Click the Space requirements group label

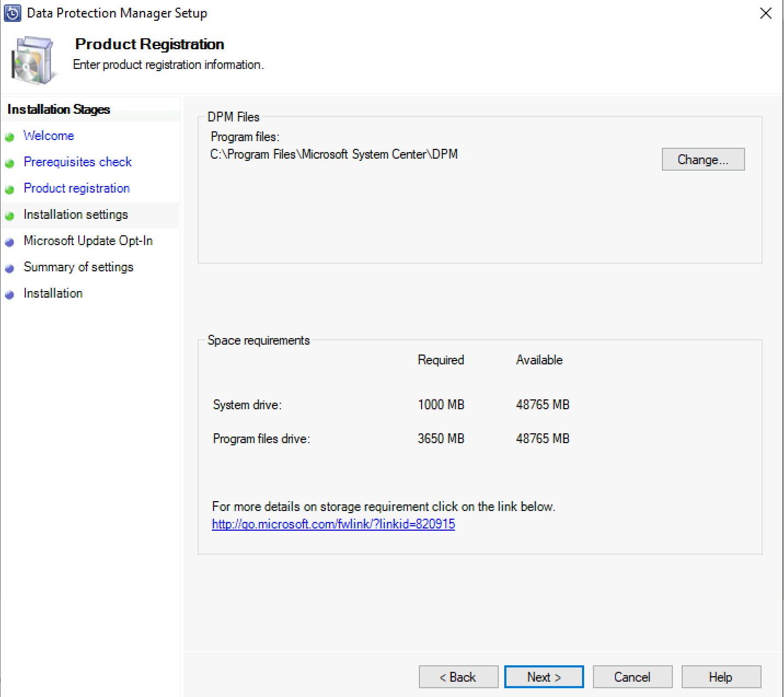click(258, 340)
